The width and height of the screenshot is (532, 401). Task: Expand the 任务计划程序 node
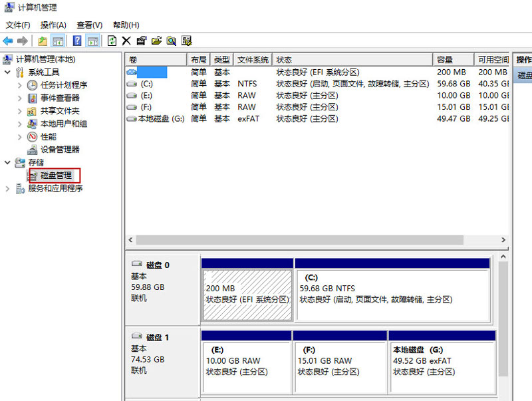(20, 85)
